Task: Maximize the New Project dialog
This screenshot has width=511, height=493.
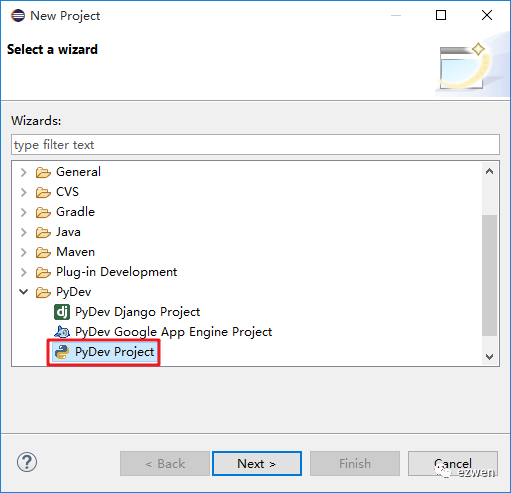Action: (x=441, y=15)
